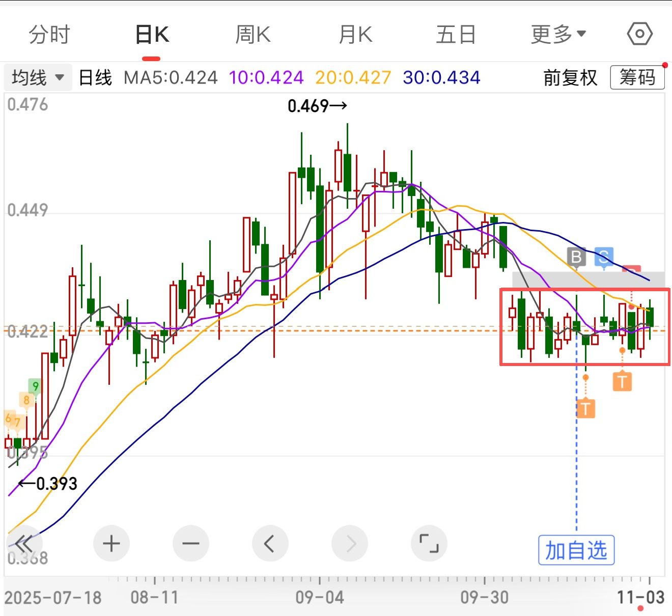
Task: Tap the lower orange T trade marker
Action: tap(585, 409)
